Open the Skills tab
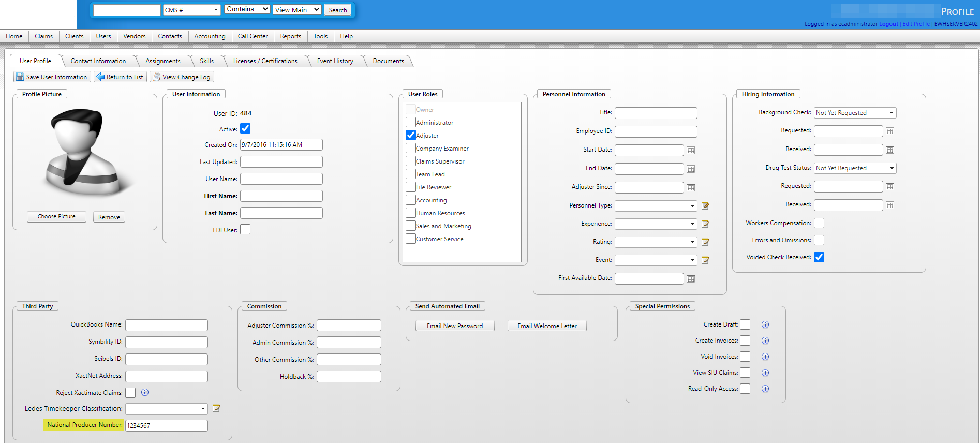 tap(207, 61)
